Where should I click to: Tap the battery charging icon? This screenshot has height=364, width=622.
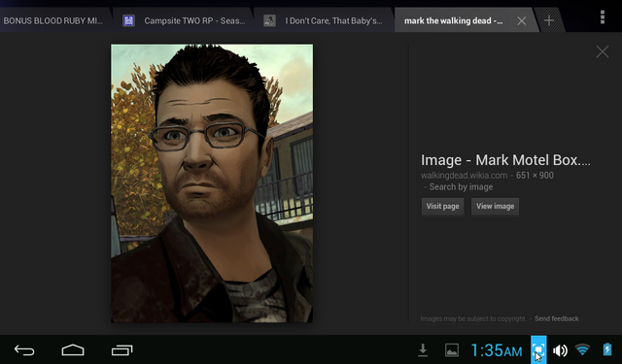coord(606,349)
